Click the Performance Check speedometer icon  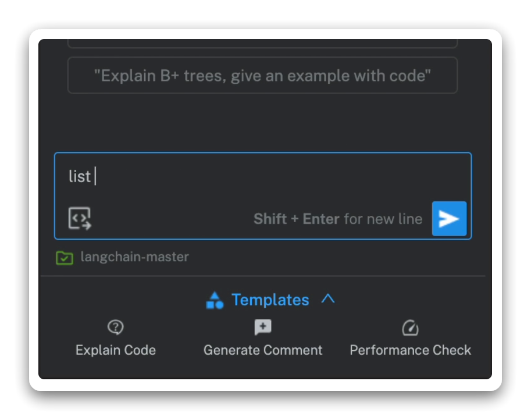point(411,328)
